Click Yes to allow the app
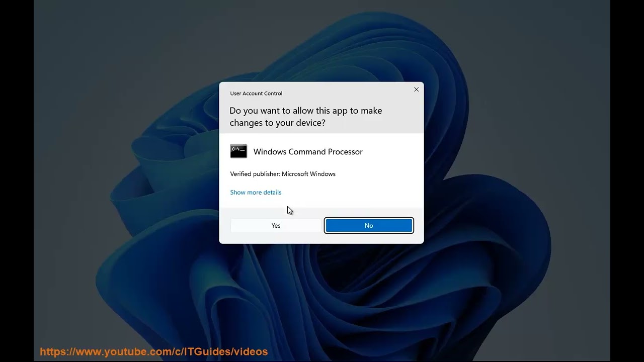This screenshot has height=362, width=644. [276, 226]
